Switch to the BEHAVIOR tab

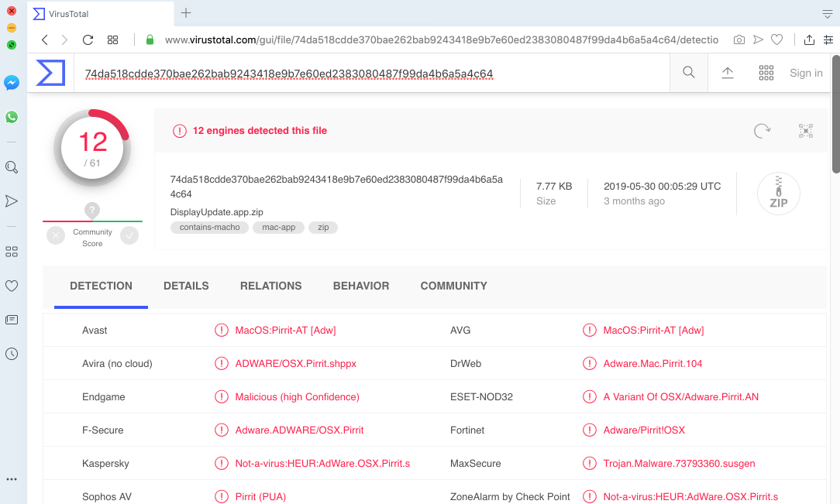point(361,286)
